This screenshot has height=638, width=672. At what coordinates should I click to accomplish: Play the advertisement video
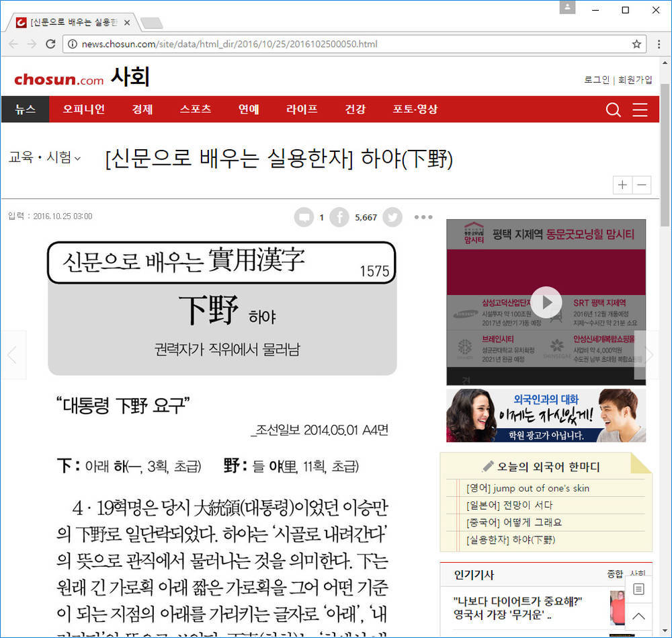[546, 303]
